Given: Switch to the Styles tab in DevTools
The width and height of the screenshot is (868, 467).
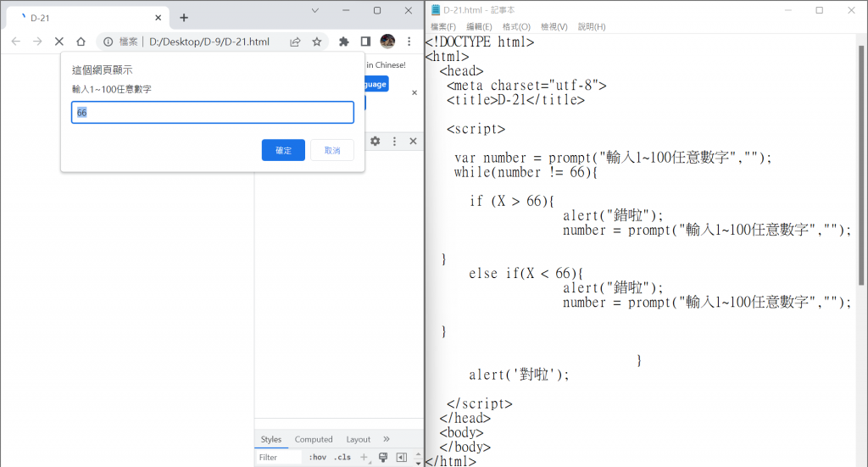Looking at the screenshot, I should click(x=271, y=439).
